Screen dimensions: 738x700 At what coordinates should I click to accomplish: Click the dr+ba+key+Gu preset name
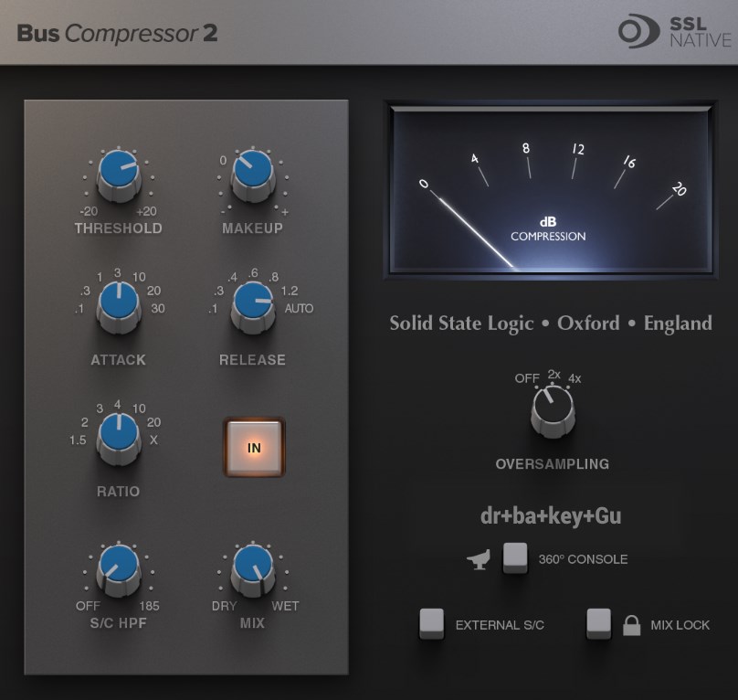(551, 516)
